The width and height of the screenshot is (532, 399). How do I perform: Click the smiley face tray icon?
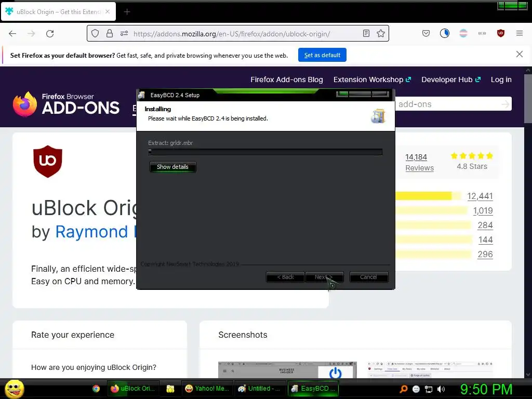coord(416,389)
